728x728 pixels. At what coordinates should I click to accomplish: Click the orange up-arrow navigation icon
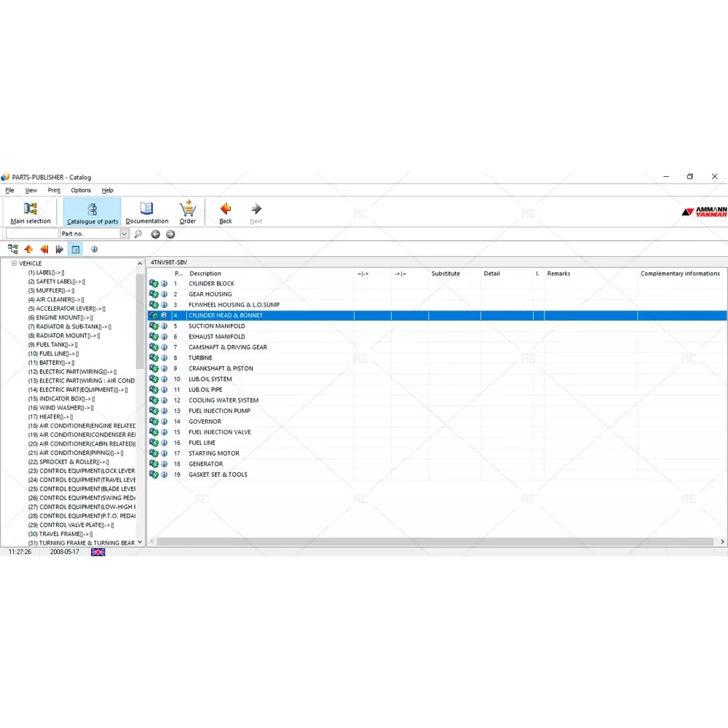(28, 249)
